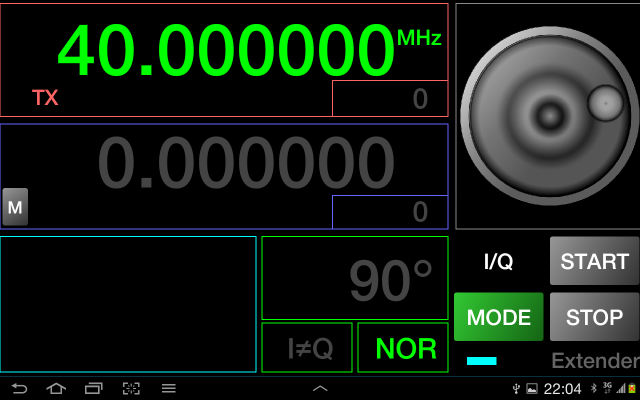
Task: Tap the Extender label
Action: [596, 361]
